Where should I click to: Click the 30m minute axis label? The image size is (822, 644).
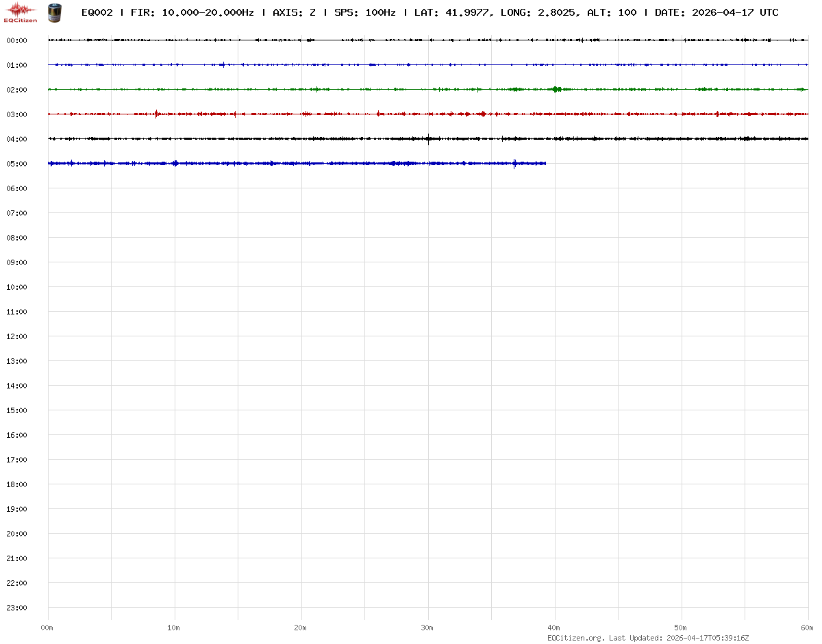(x=428, y=628)
